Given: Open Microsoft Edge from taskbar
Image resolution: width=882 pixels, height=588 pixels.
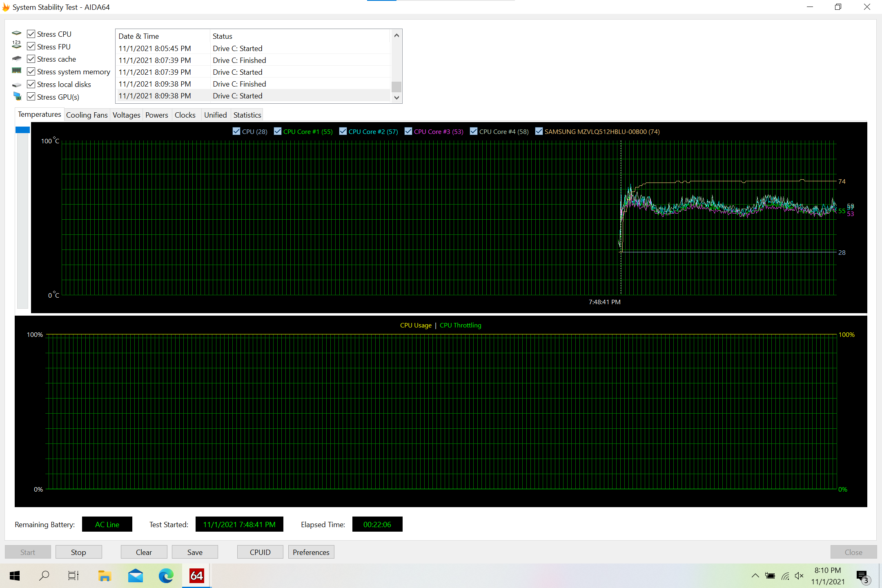Looking at the screenshot, I should (166, 576).
